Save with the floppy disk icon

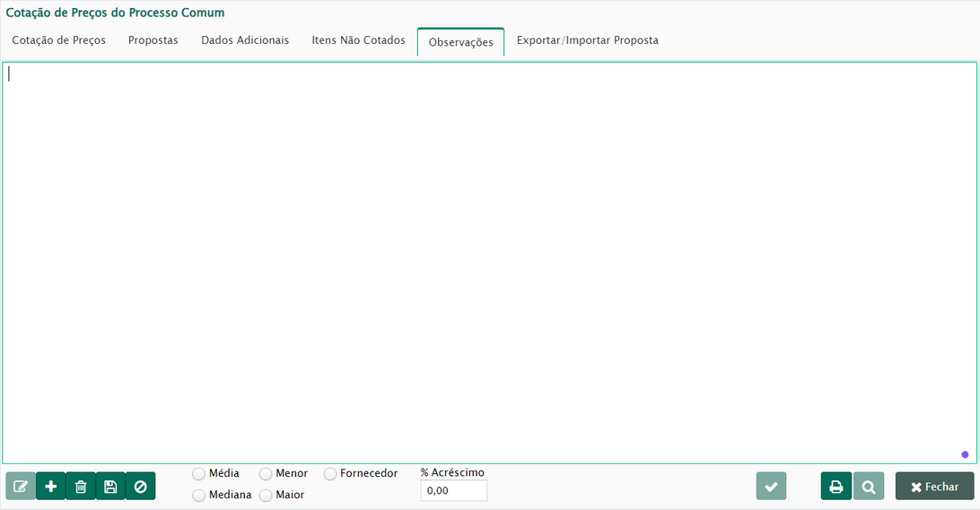tap(110, 487)
